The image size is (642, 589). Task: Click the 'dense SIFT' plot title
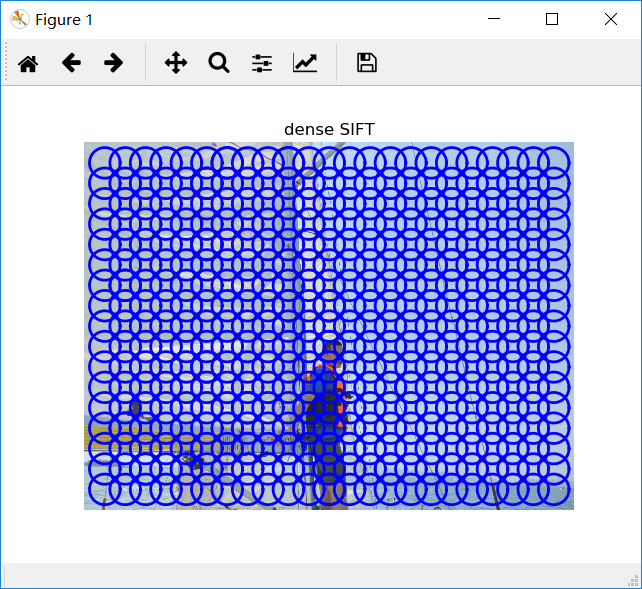coord(329,129)
